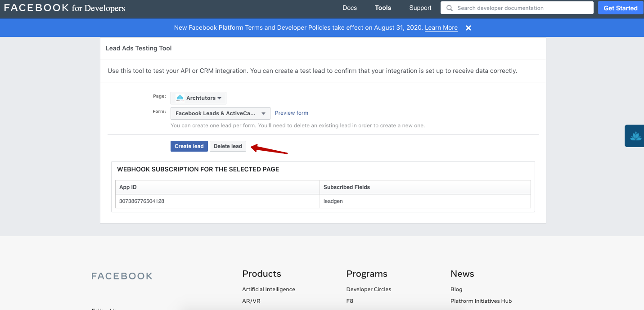
Task: Click the Lead Ads Testing Tool heading
Action: coord(139,48)
